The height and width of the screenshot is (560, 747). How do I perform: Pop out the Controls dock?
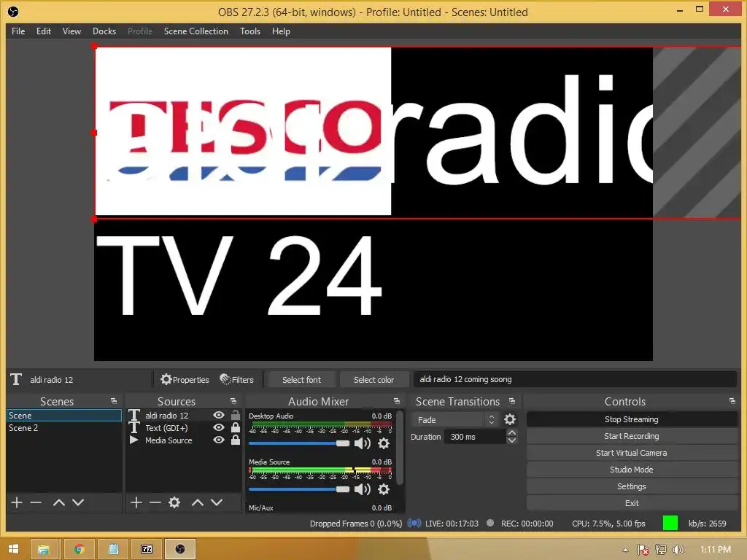coord(732,401)
